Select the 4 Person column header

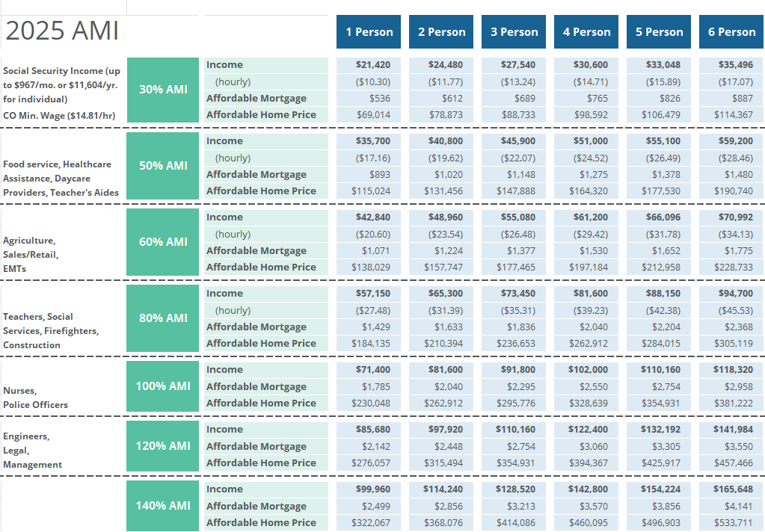coord(586,31)
